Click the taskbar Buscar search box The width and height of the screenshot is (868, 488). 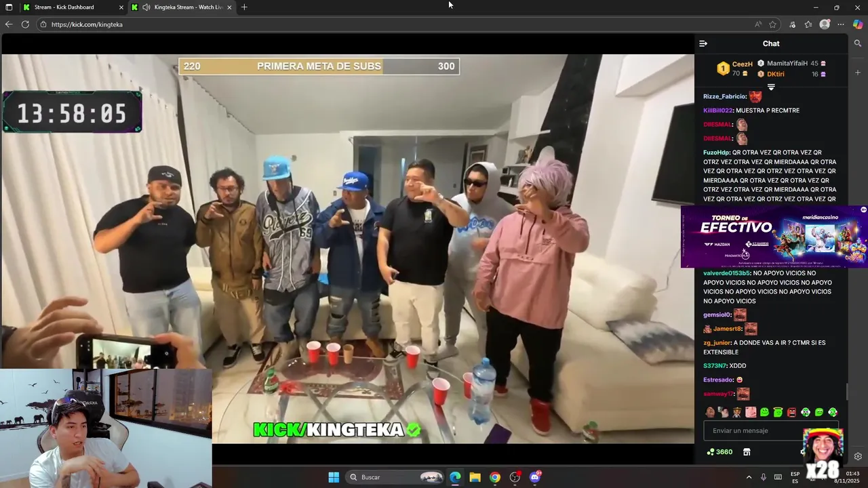396,477
